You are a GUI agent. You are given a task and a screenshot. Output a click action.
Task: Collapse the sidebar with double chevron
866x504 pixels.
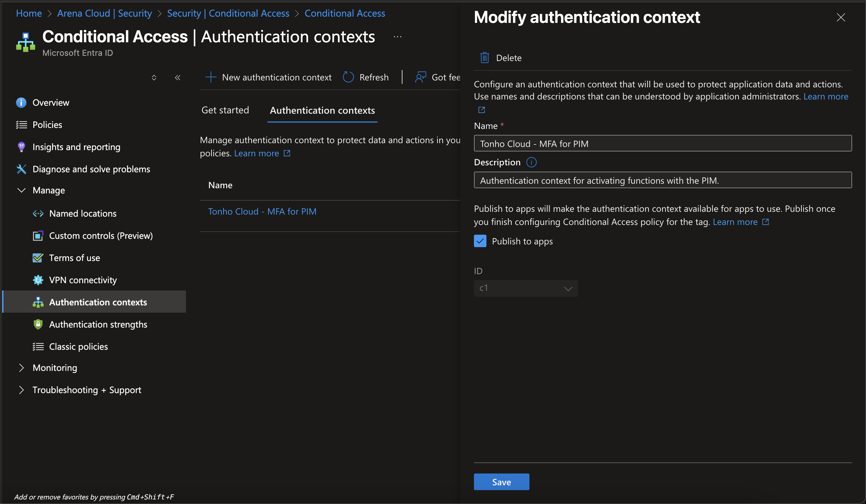coord(178,77)
